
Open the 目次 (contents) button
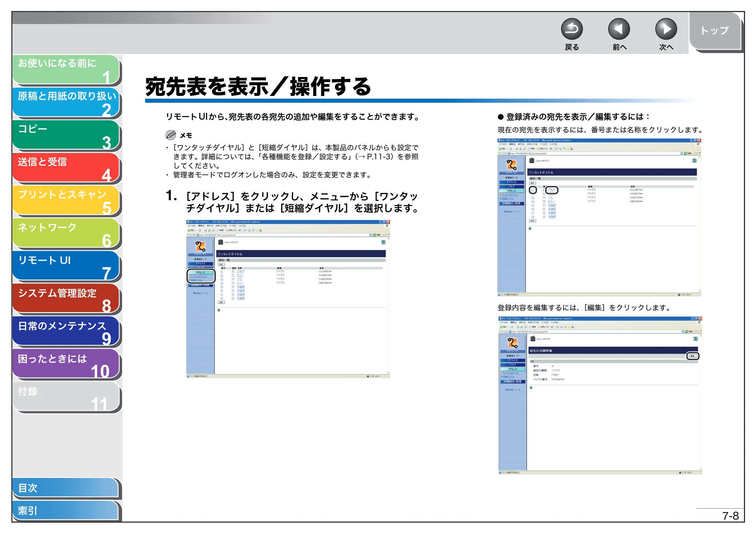[x=66, y=488]
